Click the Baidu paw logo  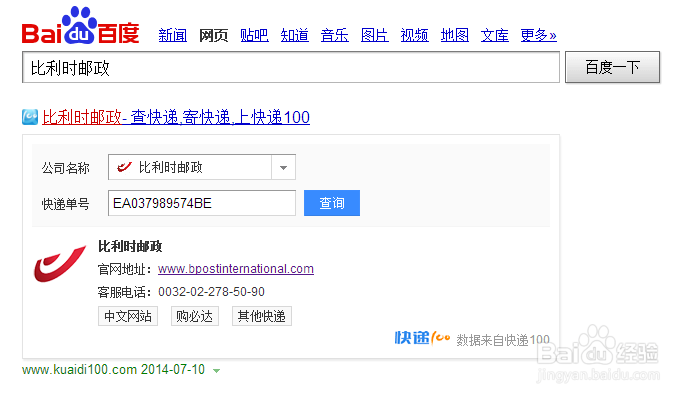coord(80,25)
